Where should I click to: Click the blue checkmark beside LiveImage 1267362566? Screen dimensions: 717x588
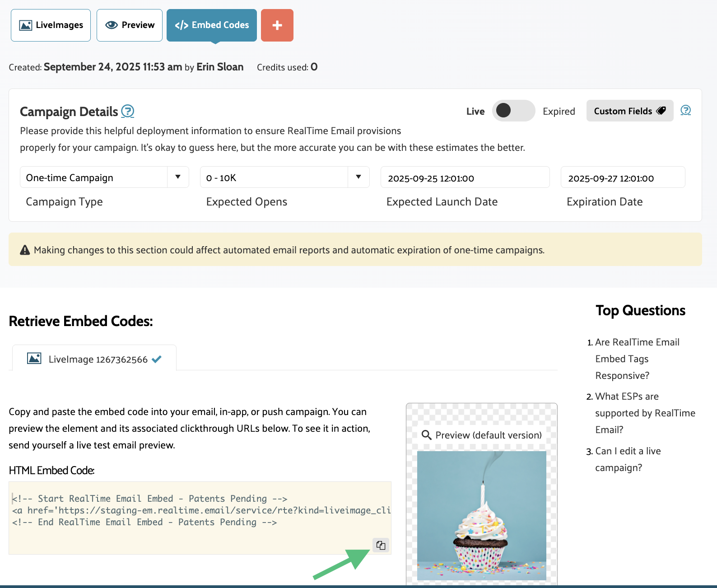(x=157, y=359)
